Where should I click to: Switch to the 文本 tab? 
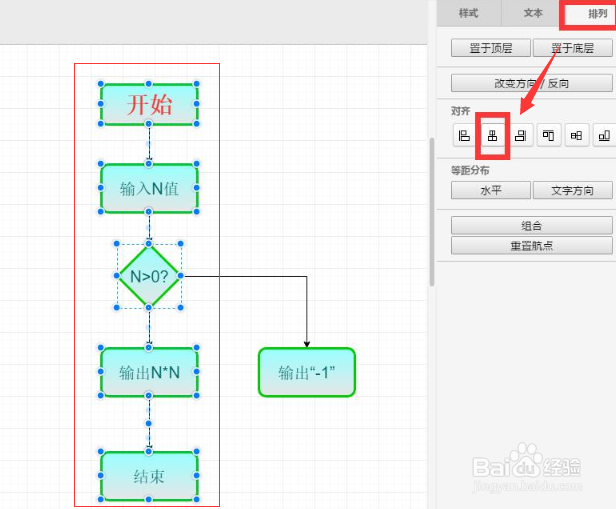pyautogui.click(x=533, y=13)
